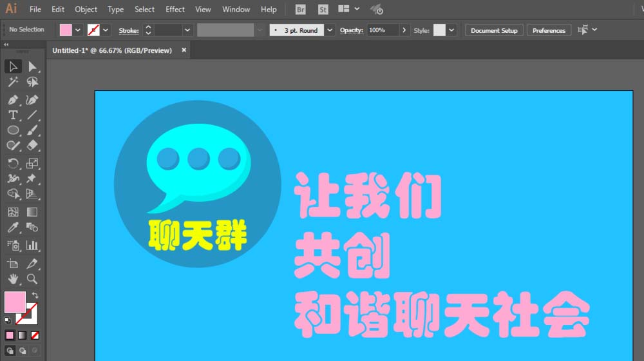Select the Curvature tool
Screen dimensions: 644x361
[32, 100]
